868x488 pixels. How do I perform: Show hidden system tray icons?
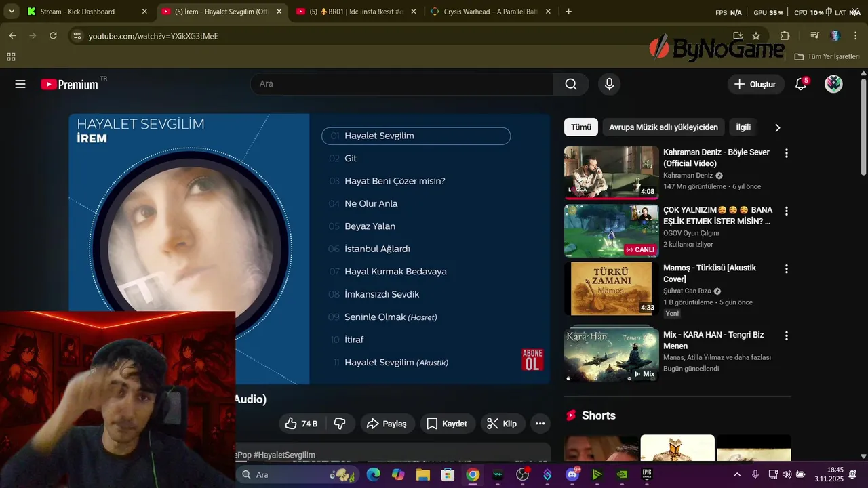click(738, 474)
